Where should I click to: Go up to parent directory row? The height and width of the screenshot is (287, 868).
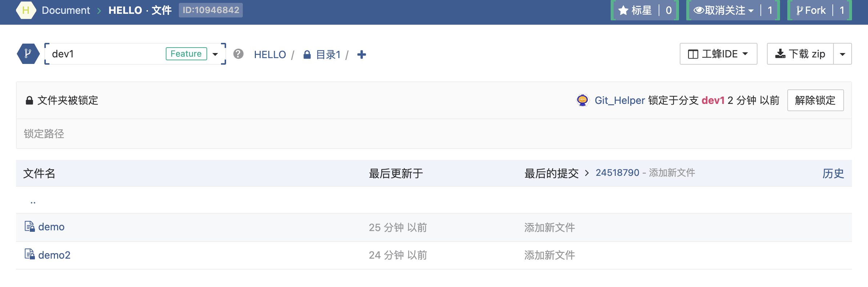[x=33, y=201]
